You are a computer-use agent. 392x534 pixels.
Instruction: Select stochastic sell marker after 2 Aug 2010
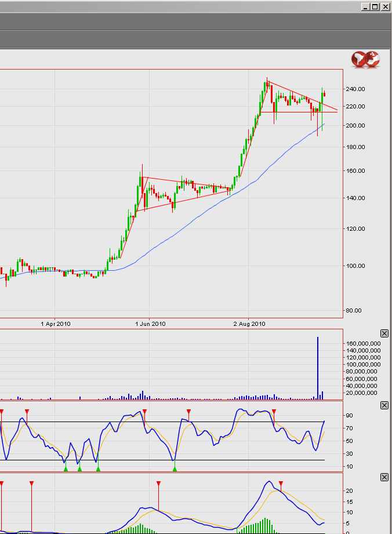click(x=274, y=412)
